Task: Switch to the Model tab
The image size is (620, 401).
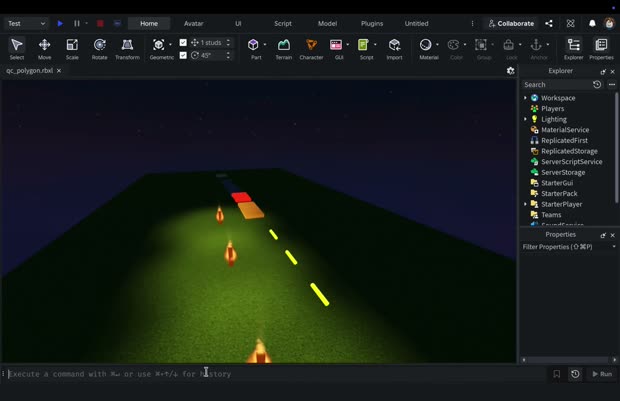Action: (x=327, y=23)
